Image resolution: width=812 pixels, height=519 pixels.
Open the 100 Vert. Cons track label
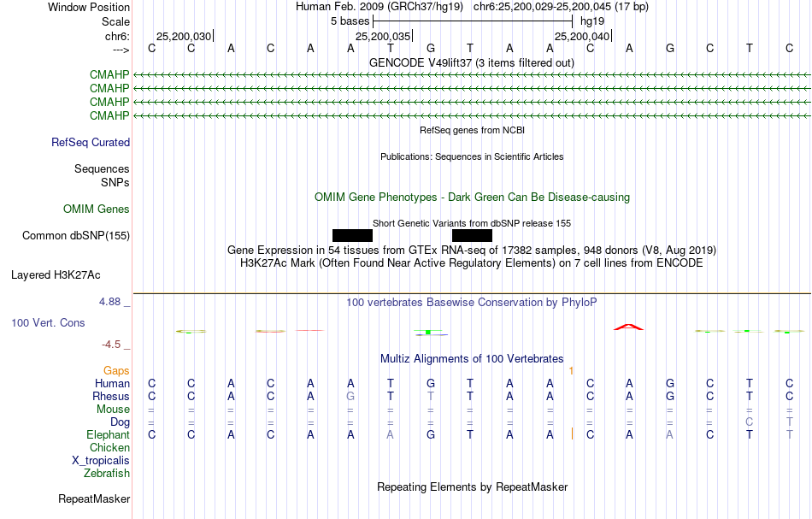[48, 322]
